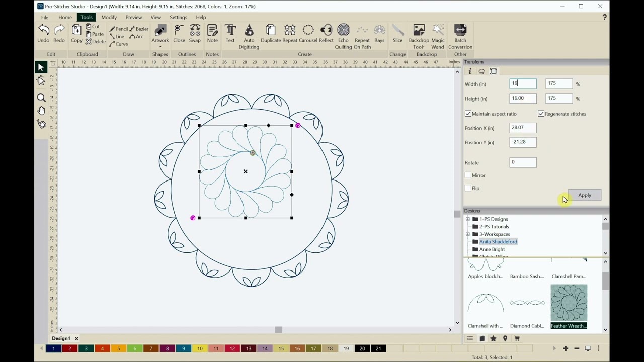
Task: Click the Repeat tool next to Duplicate
Action: click(x=290, y=34)
